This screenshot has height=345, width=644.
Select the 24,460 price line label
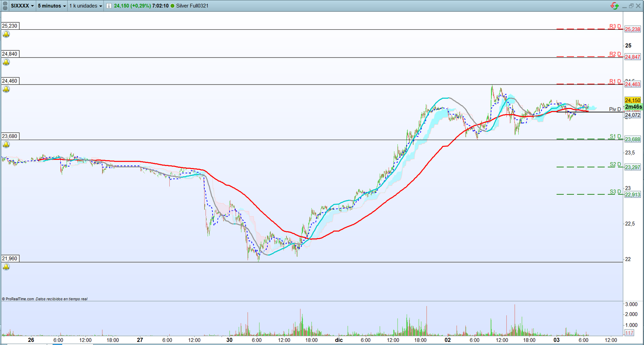(x=10, y=81)
